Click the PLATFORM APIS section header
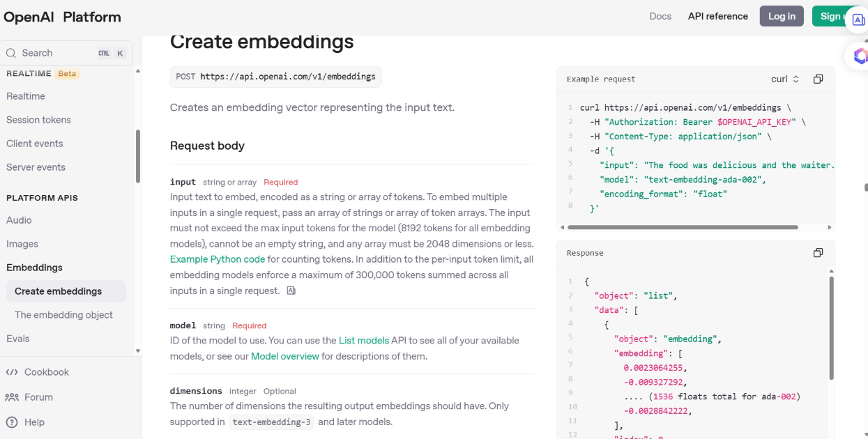The height and width of the screenshot is (439, 868). 42,198
